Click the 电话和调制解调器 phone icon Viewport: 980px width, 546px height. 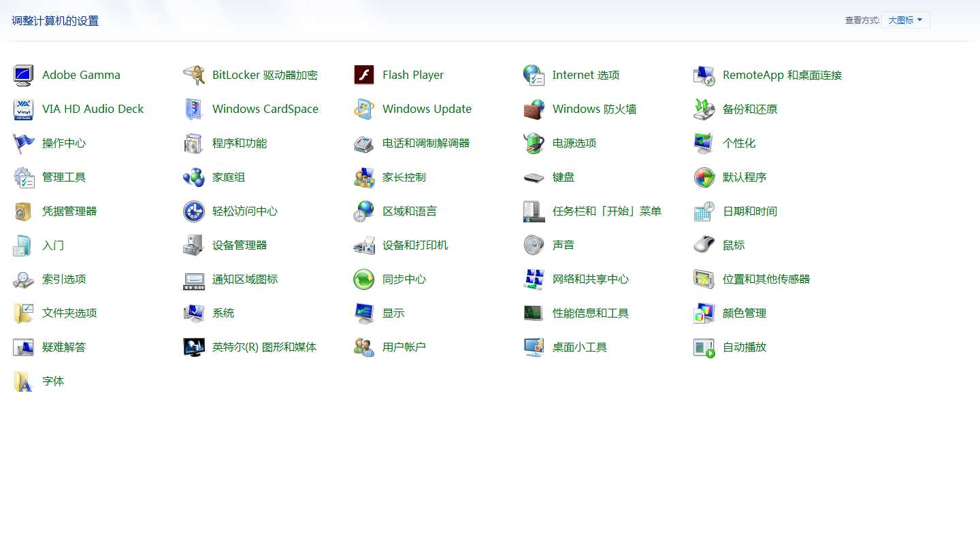coord(364,143)
